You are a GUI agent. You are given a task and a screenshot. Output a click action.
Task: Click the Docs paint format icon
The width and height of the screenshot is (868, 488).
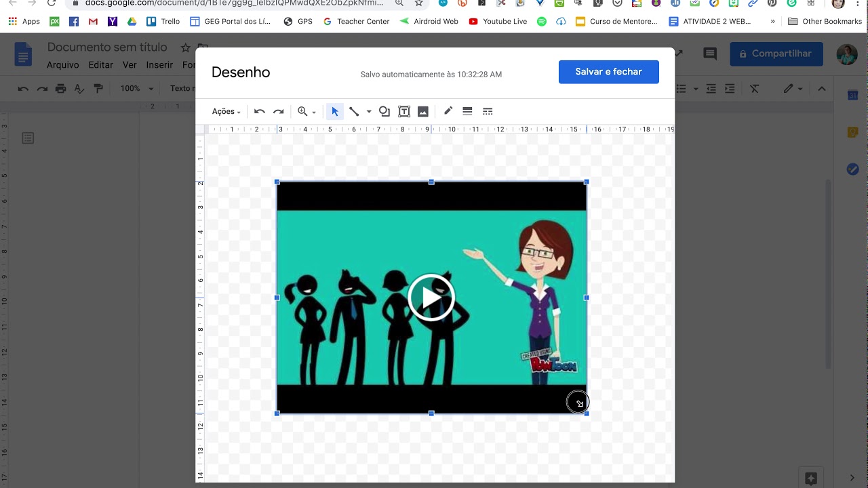coord(98,89)
